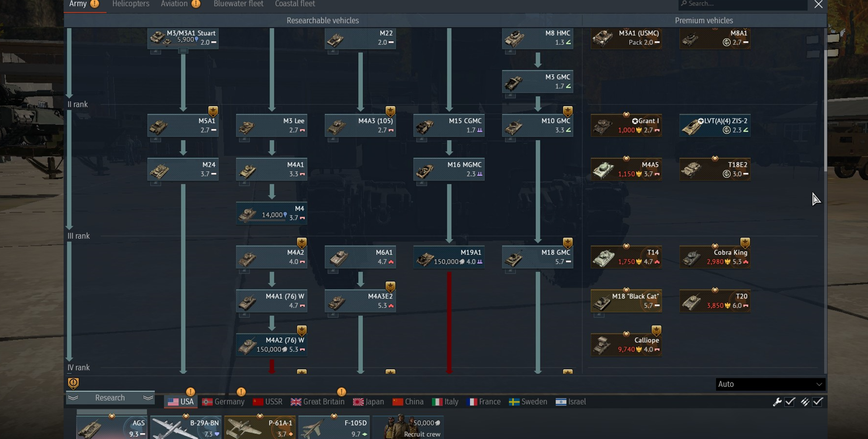
Task: Open the Auto dropdown
Action: click(x=770, y=384)
